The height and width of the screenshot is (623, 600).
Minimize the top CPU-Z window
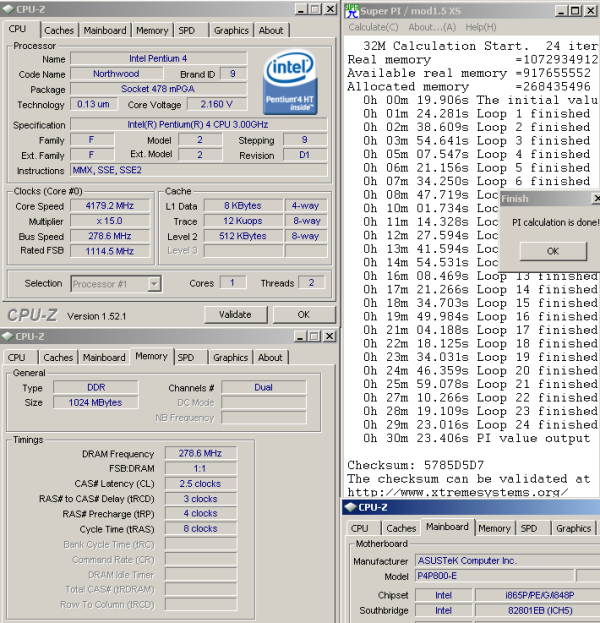301,9
